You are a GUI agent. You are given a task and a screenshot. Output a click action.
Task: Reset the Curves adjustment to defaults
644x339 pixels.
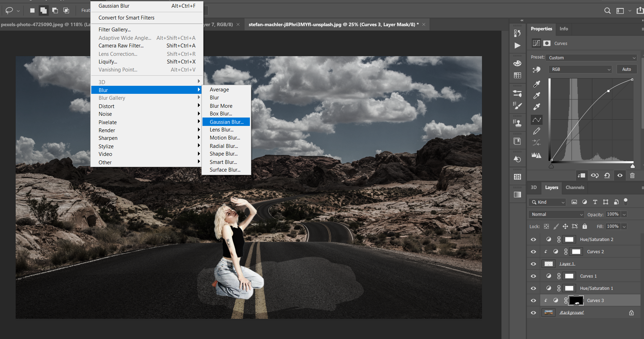pyautogui.click(x=607, y=175)
